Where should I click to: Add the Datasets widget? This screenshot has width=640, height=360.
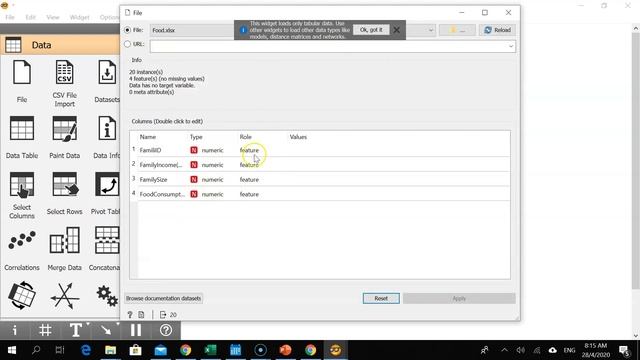coord(107,81)
